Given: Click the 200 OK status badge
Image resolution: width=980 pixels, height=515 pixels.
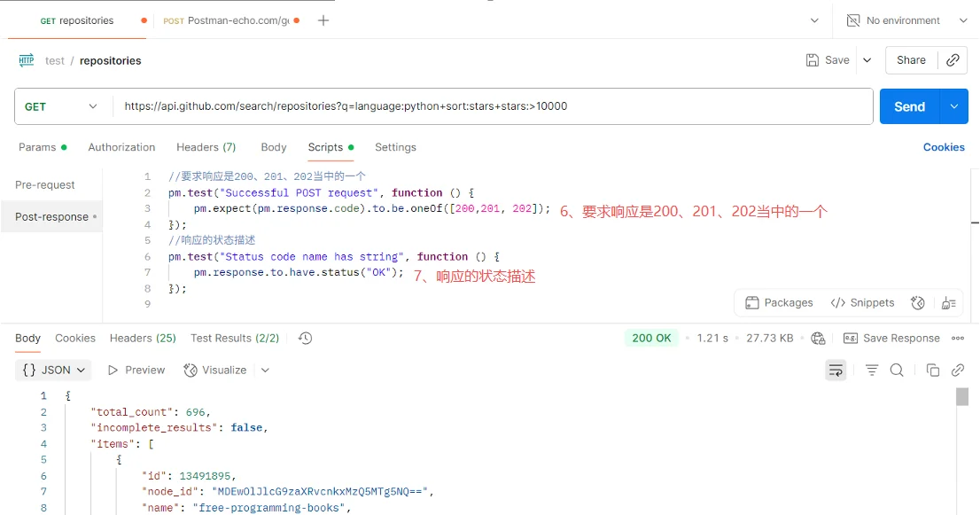Looking at the screenshot, I should pos(651,338).
